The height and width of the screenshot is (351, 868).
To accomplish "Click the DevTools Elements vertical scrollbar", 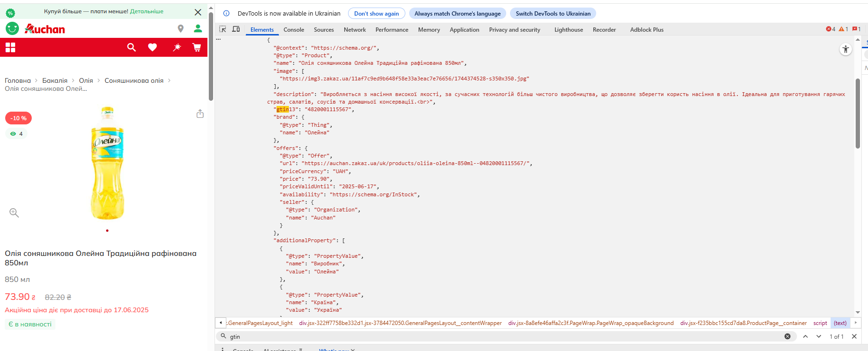I will coord(858,114).
